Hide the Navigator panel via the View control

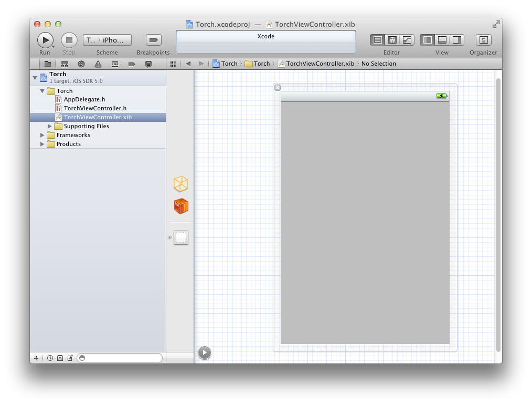[x=428, y=39]
